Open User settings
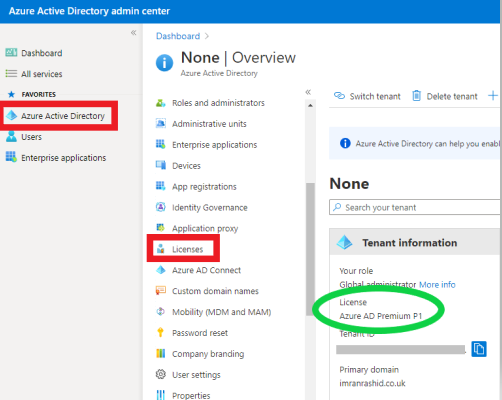The image size is (502, 400). (x=196, y=375)
